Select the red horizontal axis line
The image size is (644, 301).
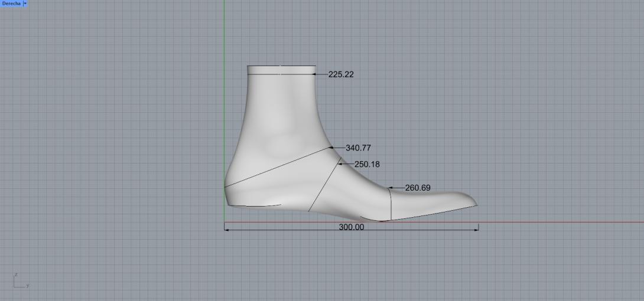pyautogui.click(x=561, y=223)
